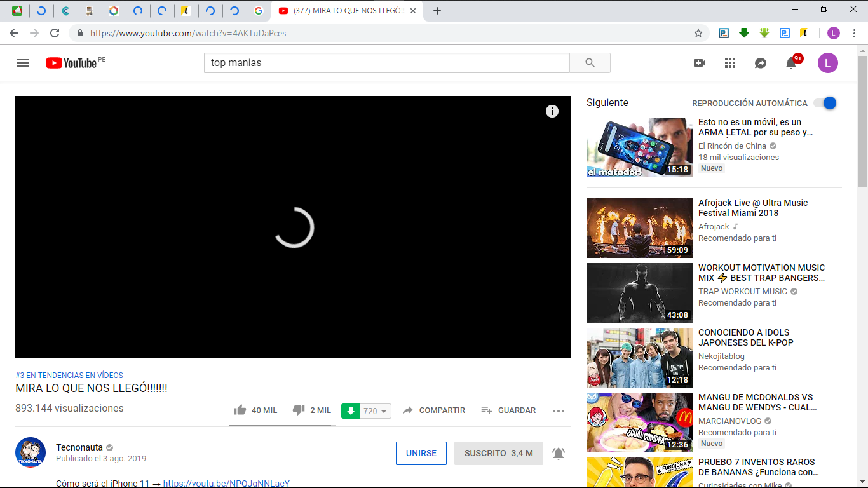
Task: Open the Workout Motivation Music Mix thumbnail
Action: (x=640, y=293)
